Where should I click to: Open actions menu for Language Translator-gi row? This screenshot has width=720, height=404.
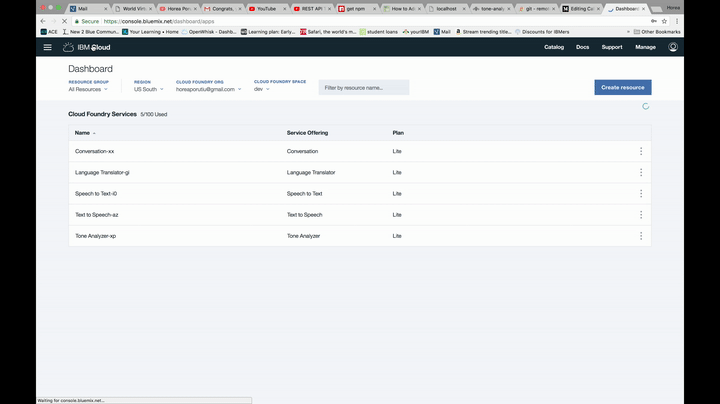coord(641,172)
